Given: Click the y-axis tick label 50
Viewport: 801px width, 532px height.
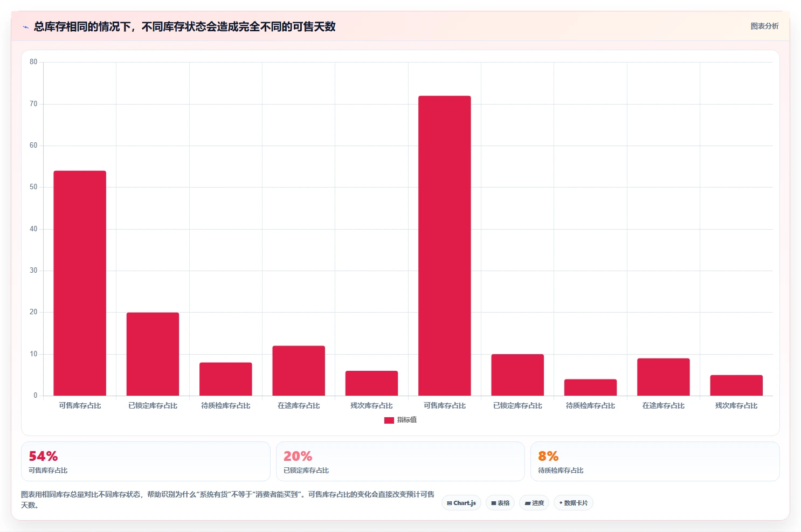Looking at the screenshot, I should coord(33,187).
